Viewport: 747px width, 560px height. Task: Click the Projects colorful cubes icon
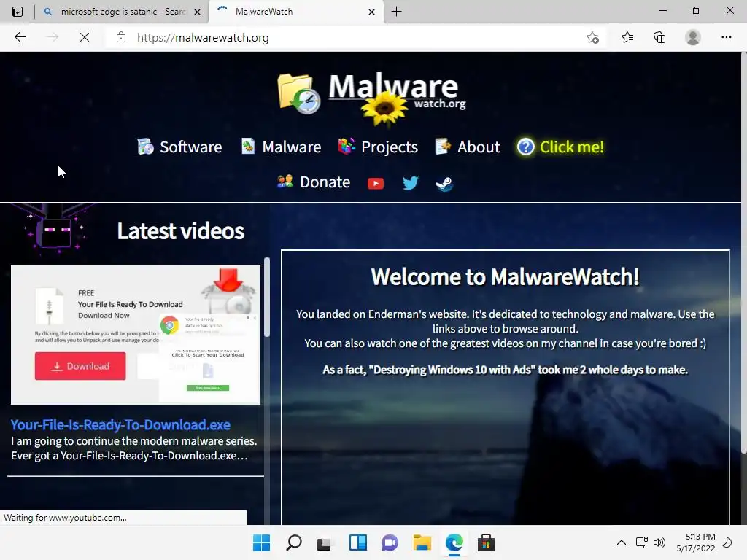click(x=347, y=146)
